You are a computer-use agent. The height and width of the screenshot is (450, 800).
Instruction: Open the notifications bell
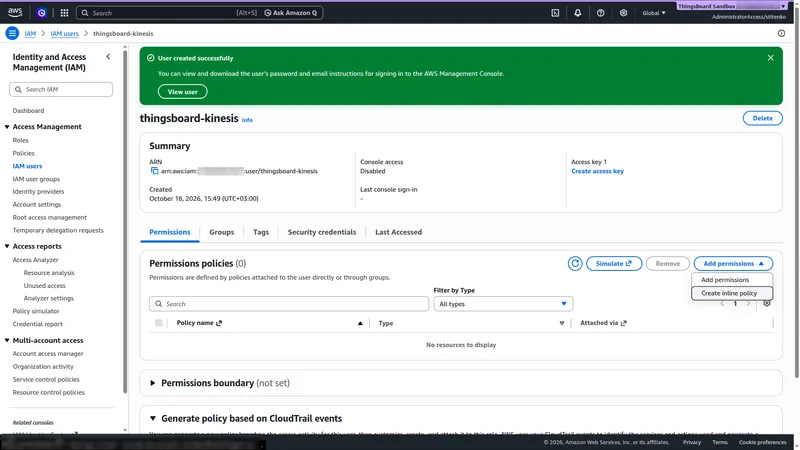[578, 13]
